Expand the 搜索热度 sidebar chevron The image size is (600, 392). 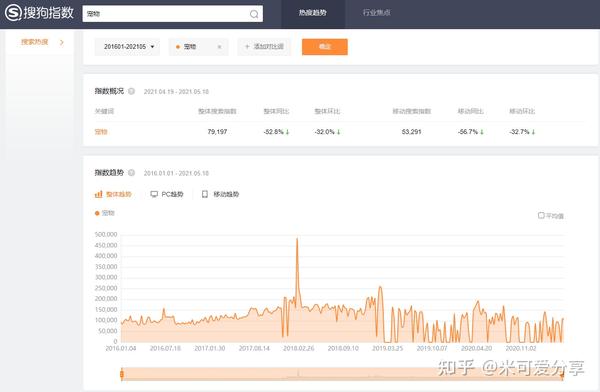[62, 42]
